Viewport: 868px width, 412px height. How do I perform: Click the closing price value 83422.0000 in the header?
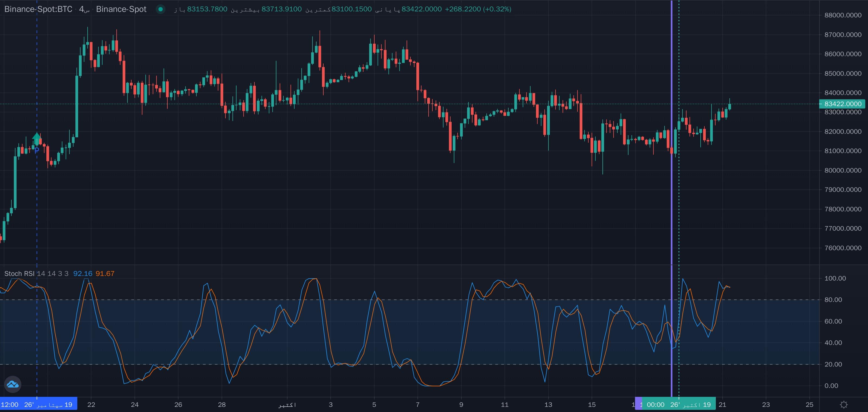(421, 9)
